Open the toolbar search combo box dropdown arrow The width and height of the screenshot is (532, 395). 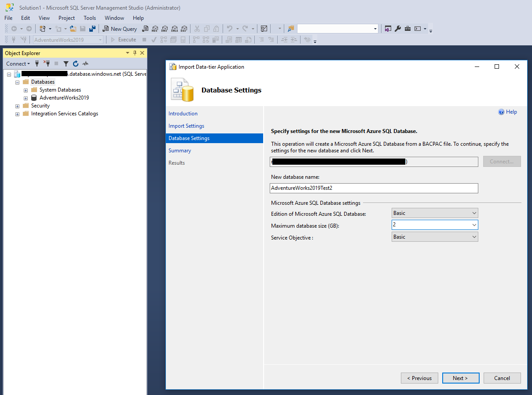pyautogui.click(x=375, y=29)
